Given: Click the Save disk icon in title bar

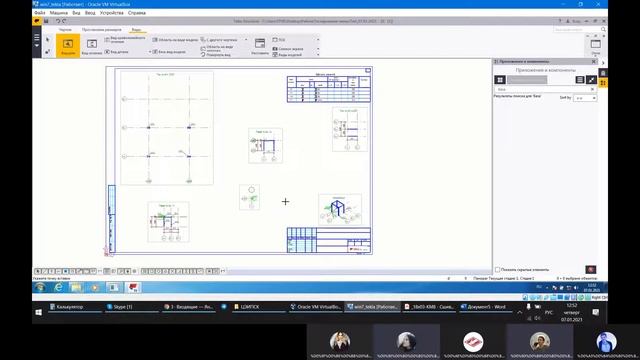Looking at the screenshot, I should [46, 21].
